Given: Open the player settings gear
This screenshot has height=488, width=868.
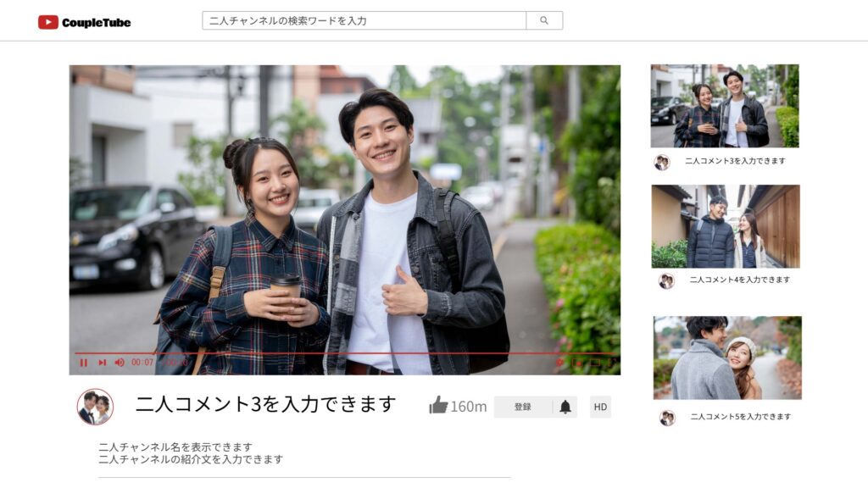Looking at the screenshot, I should coord(559,363).
